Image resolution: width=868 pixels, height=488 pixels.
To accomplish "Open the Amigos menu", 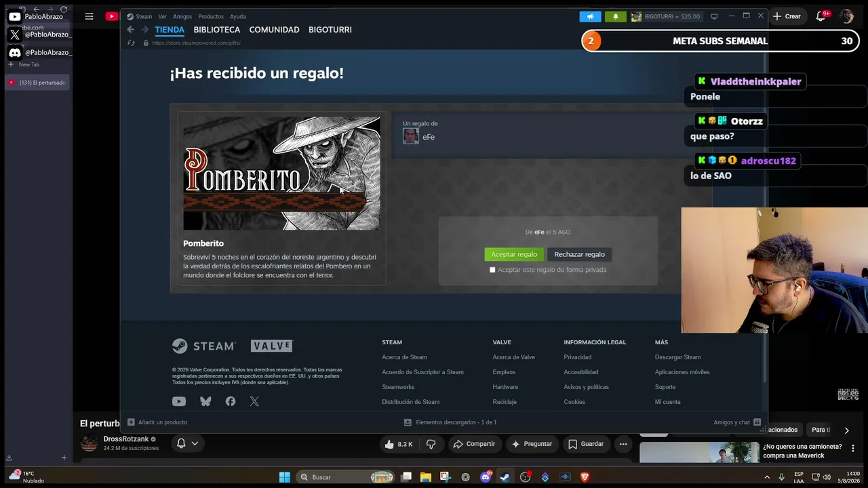I will tap(182, 16).
